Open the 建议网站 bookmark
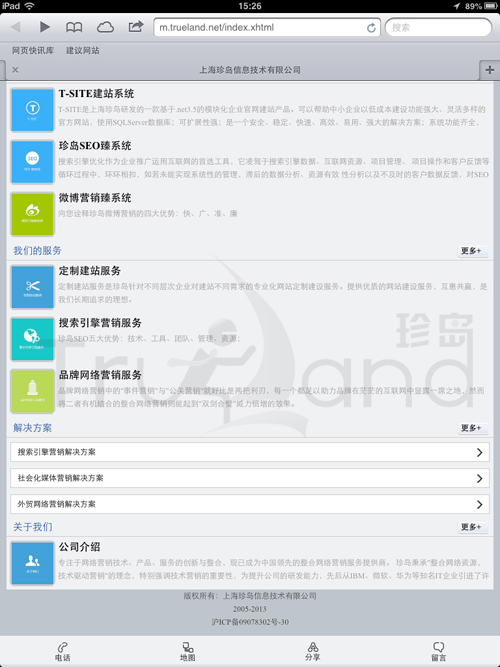This screenshot has height=667, width=500. click(83, 50)
